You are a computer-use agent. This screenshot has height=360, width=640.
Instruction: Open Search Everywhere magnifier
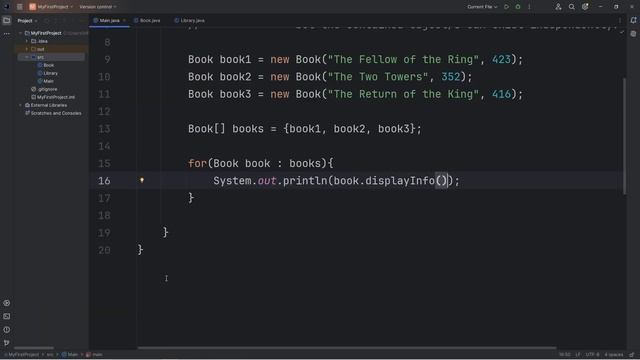coord(571,7)
